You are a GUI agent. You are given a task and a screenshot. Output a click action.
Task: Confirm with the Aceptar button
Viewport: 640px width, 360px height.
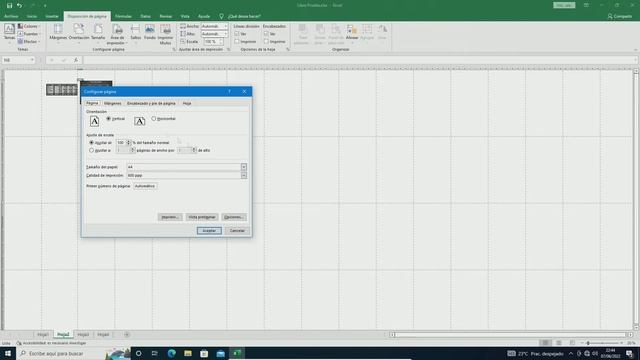tap(209, 231)
